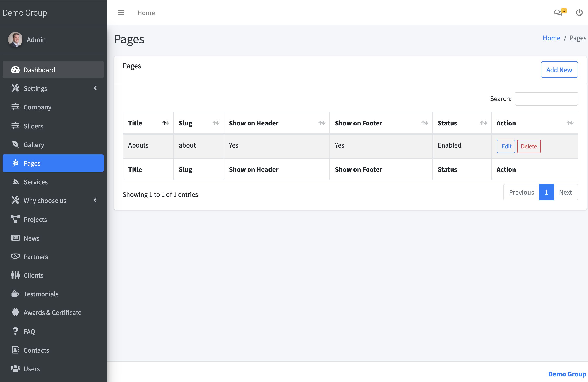Sort by Show on Footer arrows
Image resolution: width=588 pixels, height=382 pixels.
coord(425,123)
